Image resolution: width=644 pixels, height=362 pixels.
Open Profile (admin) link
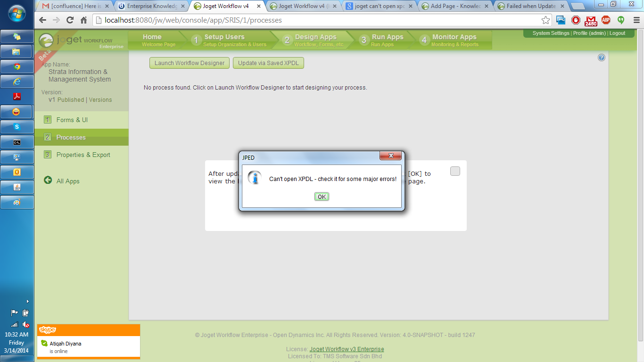tap(589, 33)
